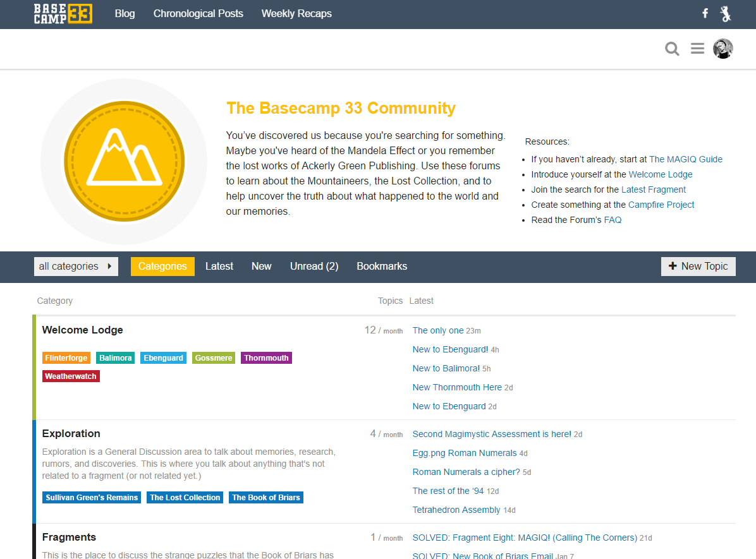This screenshot has width=756, height=559.
Task: Follow the Welcome Lodge resource link
Action: (661, 174)
